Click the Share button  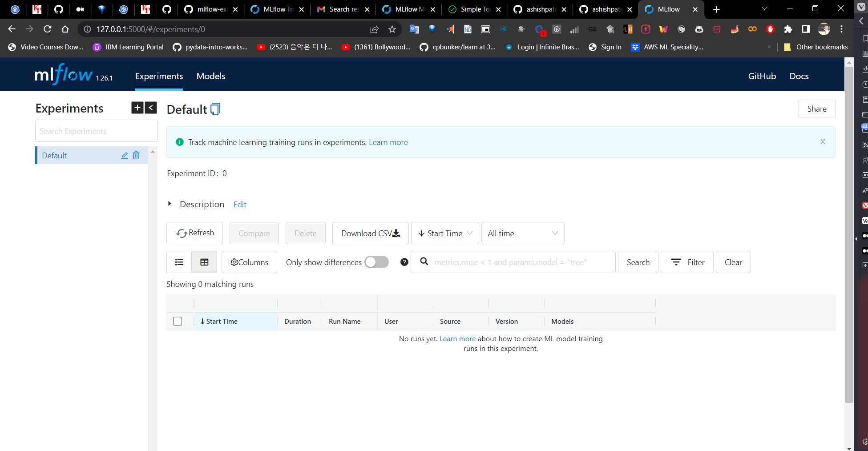817,109
